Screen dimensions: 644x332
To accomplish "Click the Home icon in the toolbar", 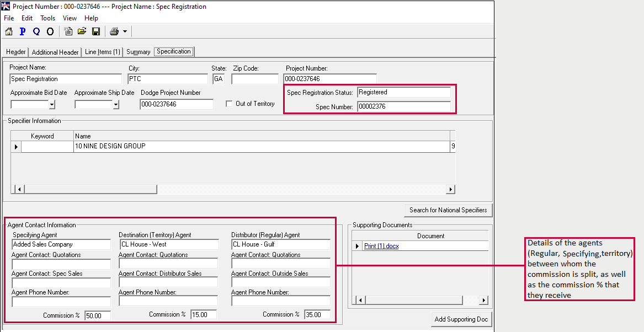I will (9, 31).
